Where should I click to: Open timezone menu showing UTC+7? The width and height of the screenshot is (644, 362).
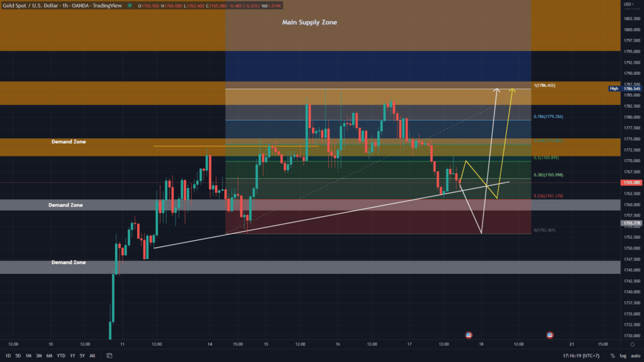(x=584, y=356)
